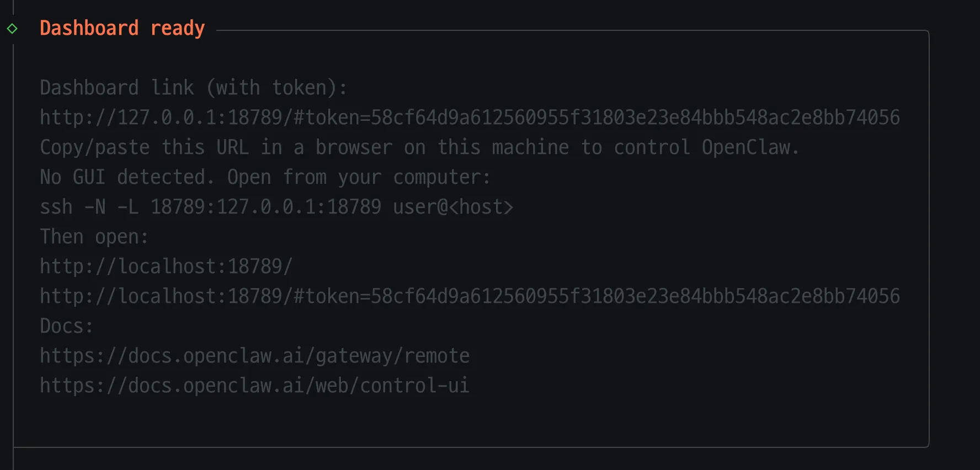Click the "18789:127.0.0.1:18789" port forwarding argument
Image resolution: width=980 pixels, height=470 pixels.
[265, 207]
